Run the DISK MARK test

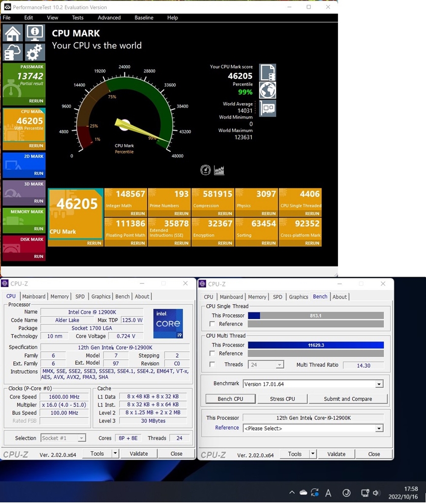click(38, 256)
